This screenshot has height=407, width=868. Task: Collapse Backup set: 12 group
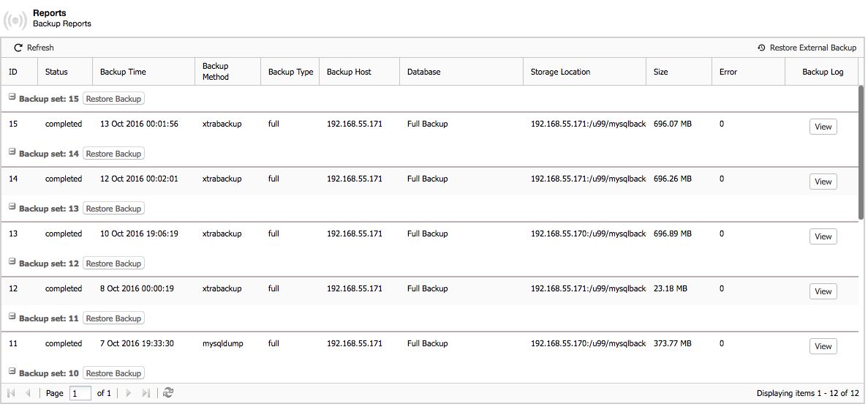[x=12, y=261]
